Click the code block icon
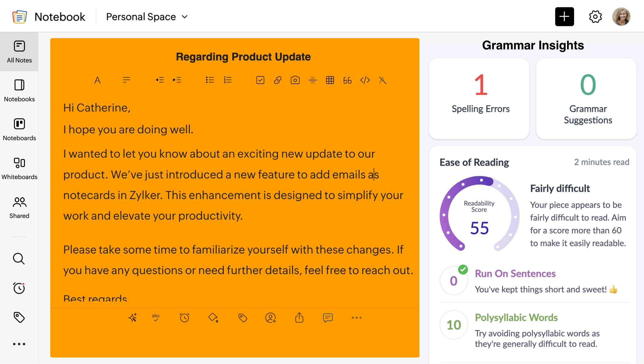 pyautogui.click(x=365, y=80)
